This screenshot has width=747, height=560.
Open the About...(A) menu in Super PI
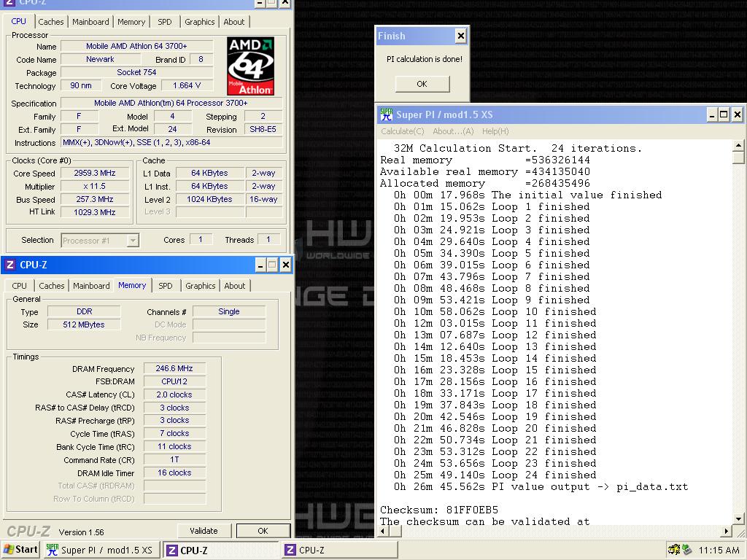pos(453,131)
